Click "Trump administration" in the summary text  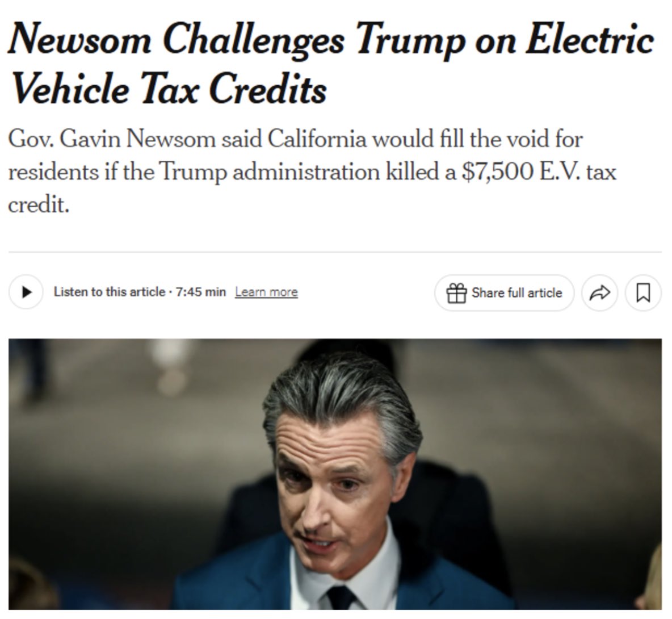(270, 172)
